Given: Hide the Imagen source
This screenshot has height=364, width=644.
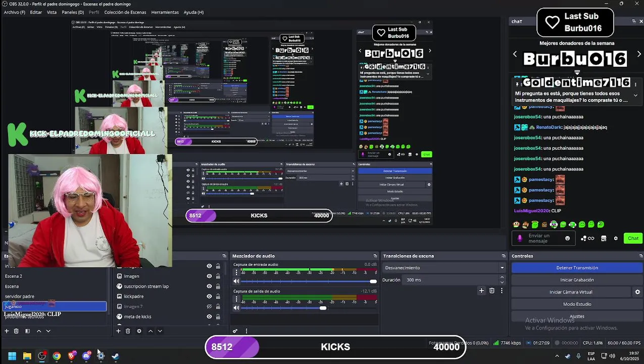Looking at the screenshot, I should coord(209,276).
